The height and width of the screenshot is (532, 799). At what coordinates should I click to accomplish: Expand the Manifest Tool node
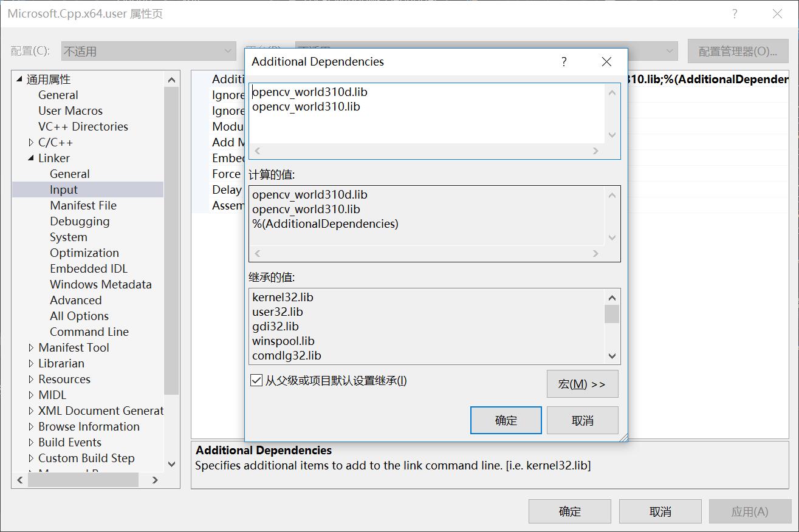tap(30, 347)
